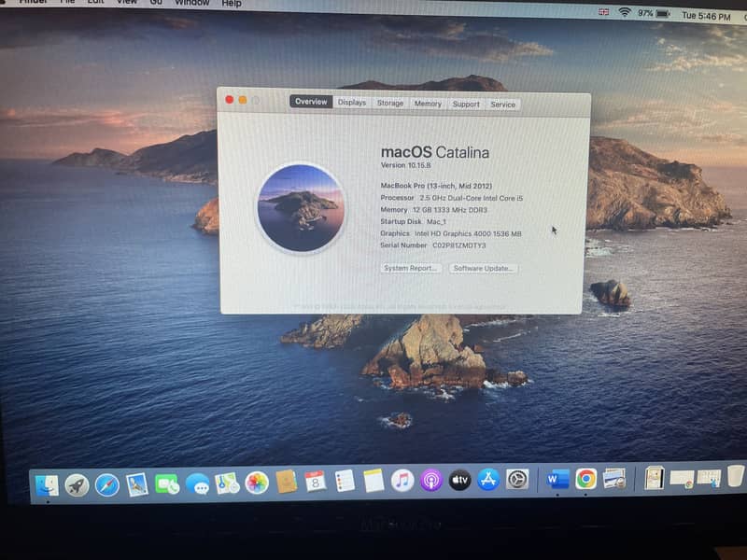
Task: Open Contacts book icon in Dock
Action: (x=287, y=482)
